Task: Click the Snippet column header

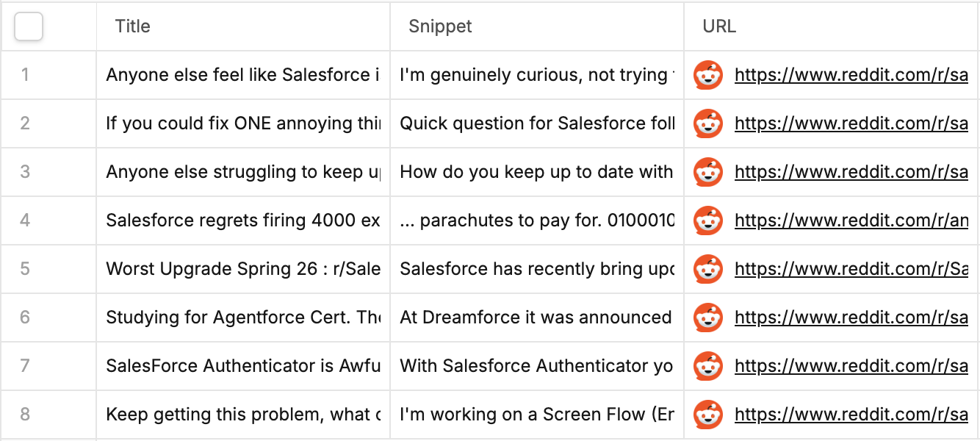Action: tap(440, 26)
